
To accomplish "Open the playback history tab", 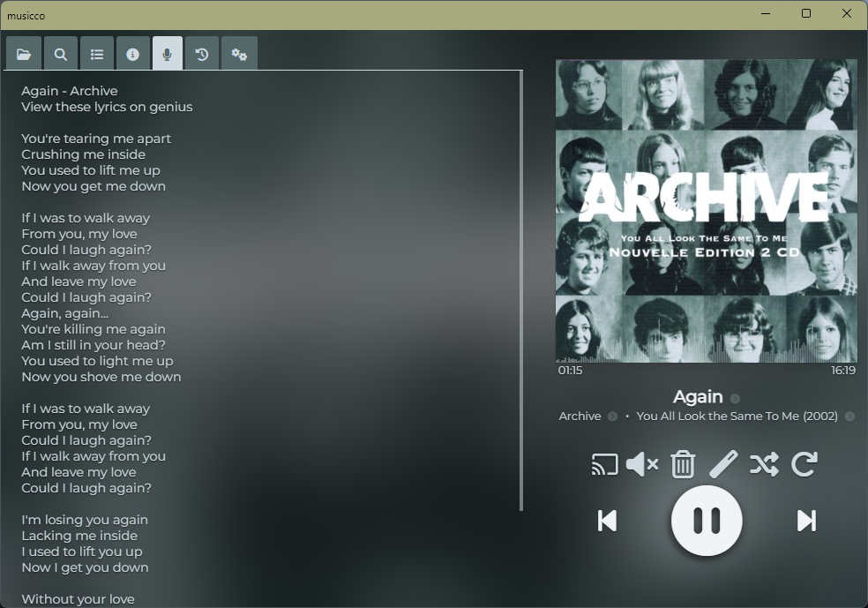I will [202, 54].
